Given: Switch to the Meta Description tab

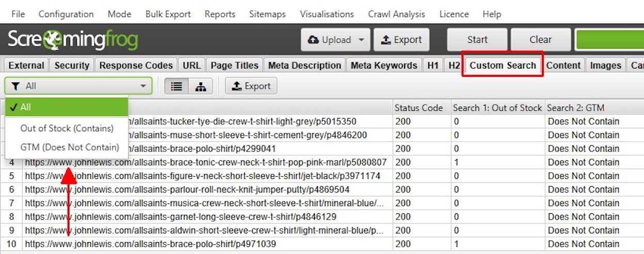Looking at the screenshot, I should [x=304, y=65].
